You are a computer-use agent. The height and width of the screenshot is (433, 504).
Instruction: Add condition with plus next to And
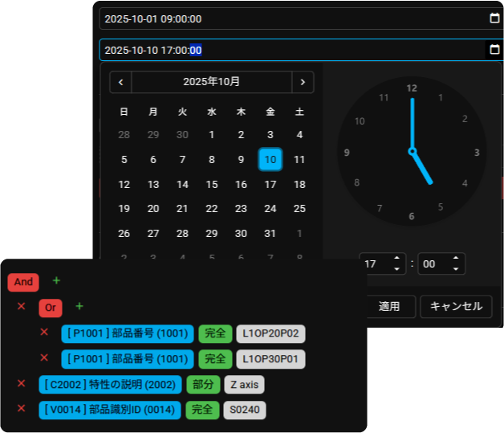(56, 280)
